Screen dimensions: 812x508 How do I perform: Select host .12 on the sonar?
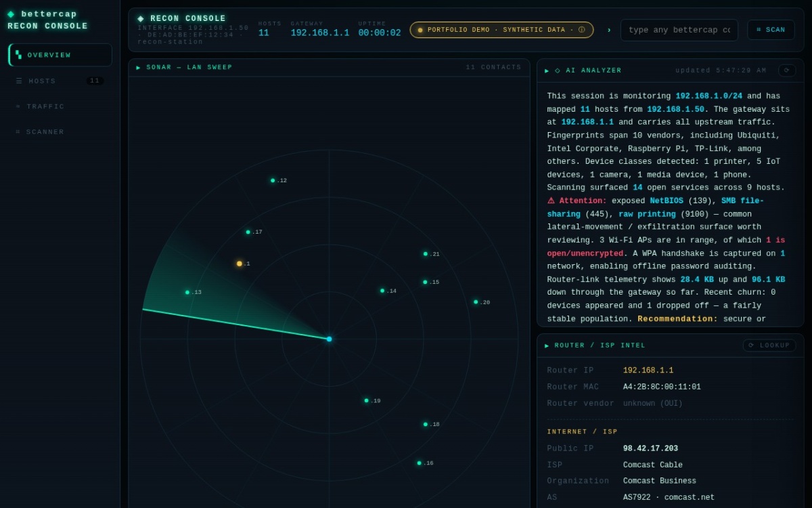273,180
